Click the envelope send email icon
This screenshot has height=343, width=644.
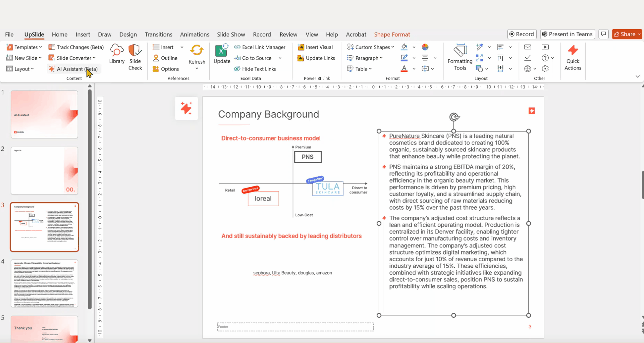tap(528, 47)
